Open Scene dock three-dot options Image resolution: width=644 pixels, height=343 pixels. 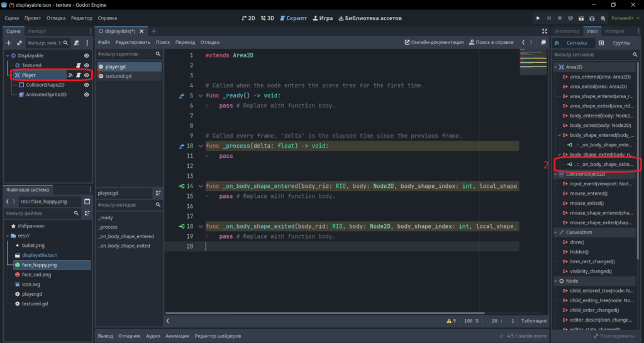pos(87,43)
